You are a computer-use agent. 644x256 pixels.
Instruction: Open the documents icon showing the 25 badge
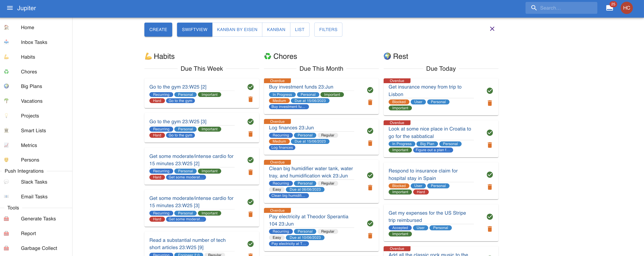[609, 8]
